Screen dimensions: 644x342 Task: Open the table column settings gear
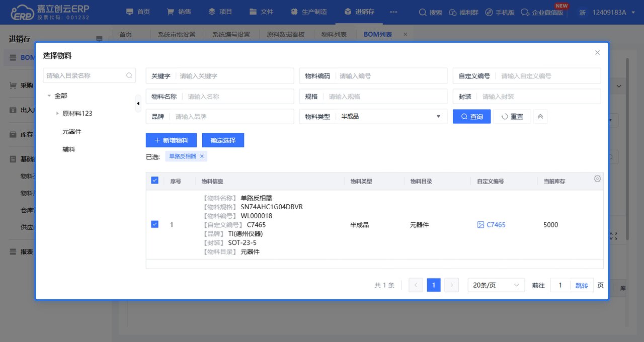pyautogui.click(x=597, y=179)
